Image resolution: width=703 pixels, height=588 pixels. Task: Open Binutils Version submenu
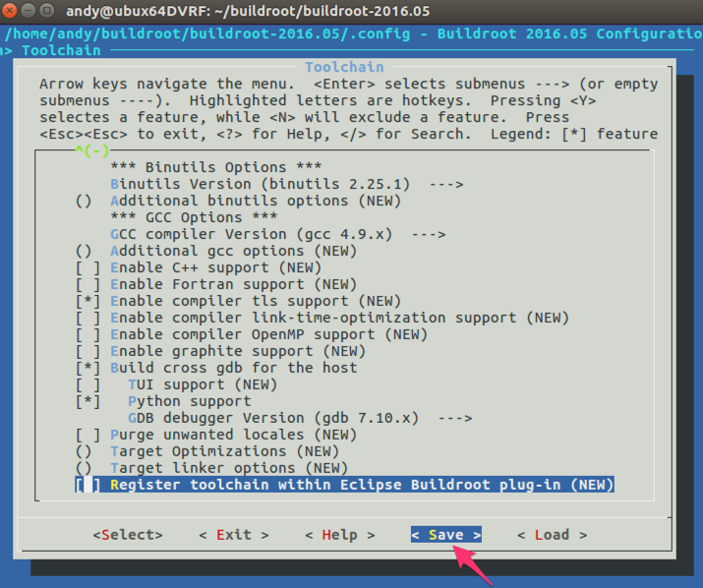[287, 184]
